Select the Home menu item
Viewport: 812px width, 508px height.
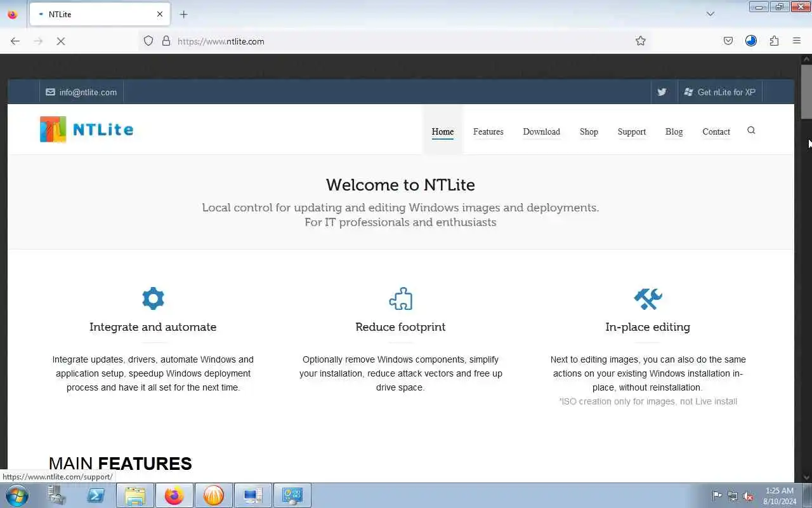[x=443, y=131]
